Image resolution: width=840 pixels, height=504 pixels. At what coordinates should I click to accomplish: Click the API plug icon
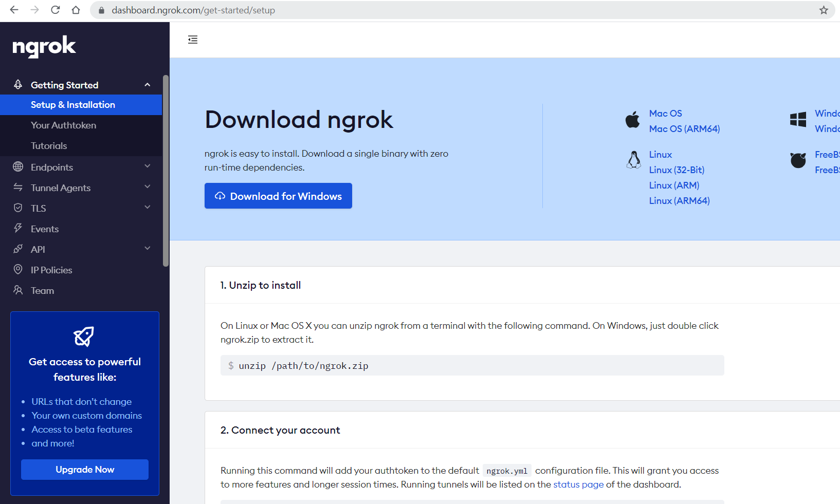point(18,249)
